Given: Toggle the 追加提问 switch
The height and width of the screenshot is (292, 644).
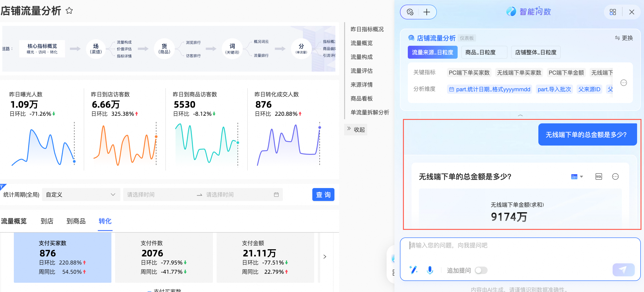Looking at the screenshot, I should [x=481, y=271].
